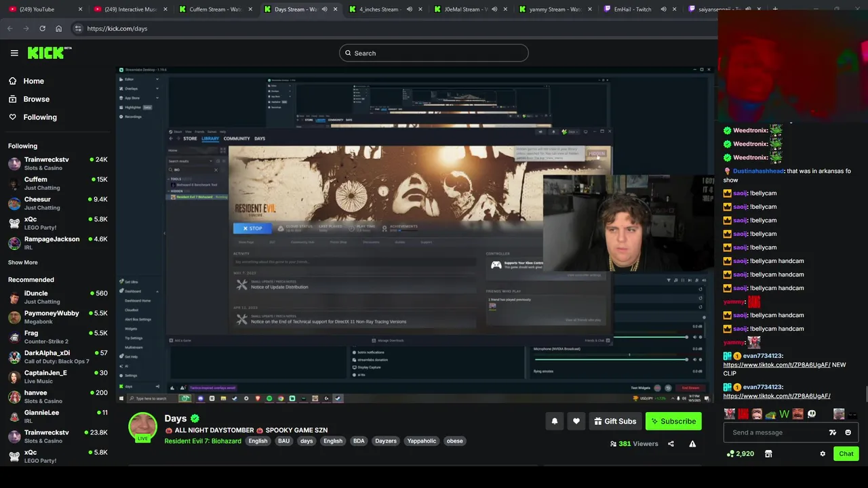This screenshot has height=488, width=868.
Task: Open the emoji picker in chat
Action: coord(848,432)
